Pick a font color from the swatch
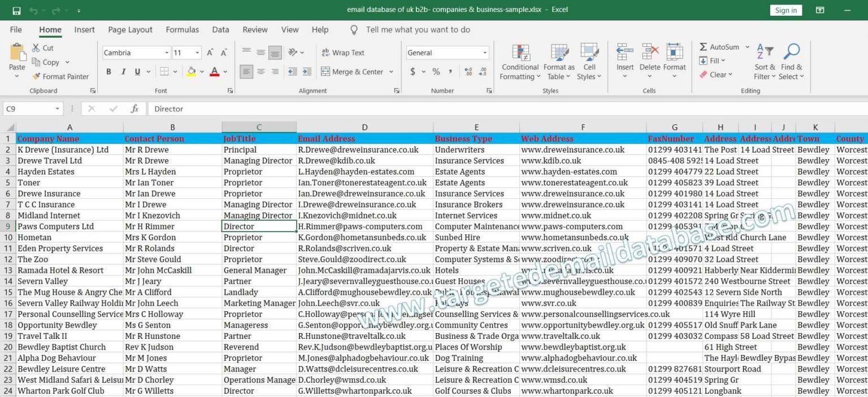The height and width of the screenshot is (397, 868). click(214, 72)
